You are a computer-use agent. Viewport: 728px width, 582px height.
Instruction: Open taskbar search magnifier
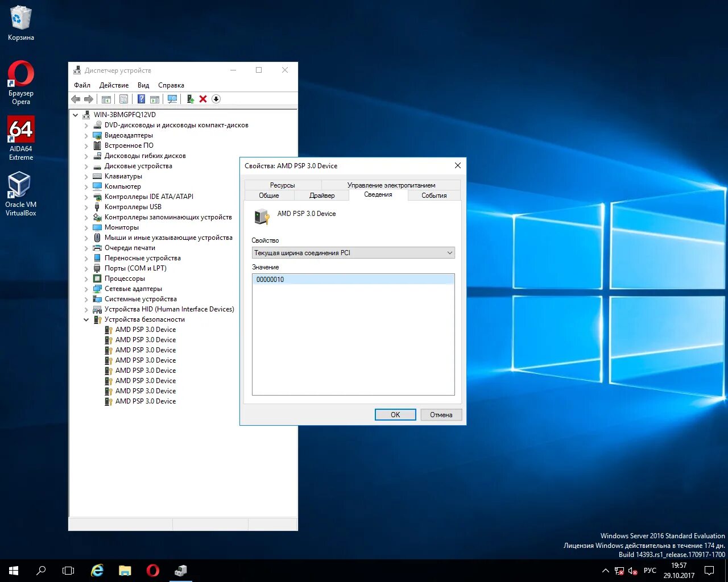click(x=41, y=571)
